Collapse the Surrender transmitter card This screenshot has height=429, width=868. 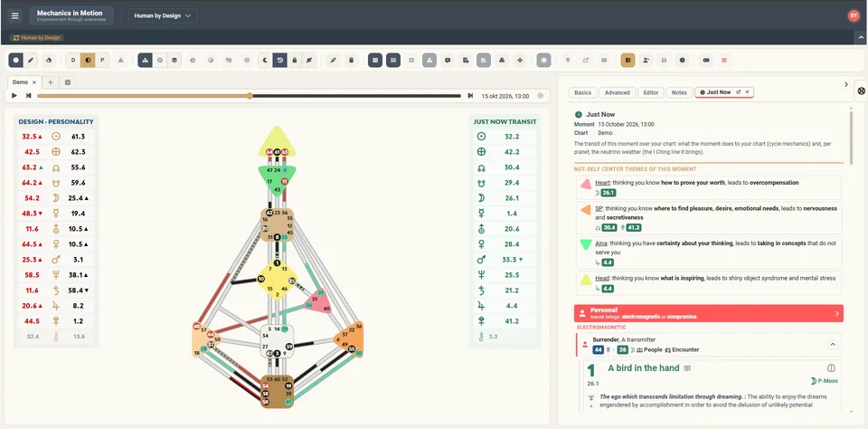click(832, 345)
